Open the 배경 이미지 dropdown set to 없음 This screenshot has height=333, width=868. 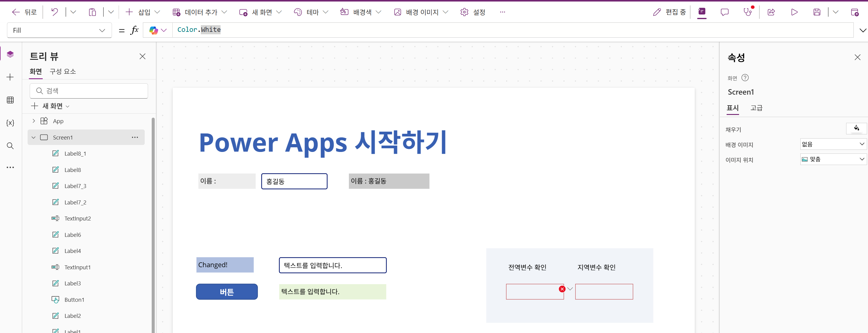[x=833, y=144]
